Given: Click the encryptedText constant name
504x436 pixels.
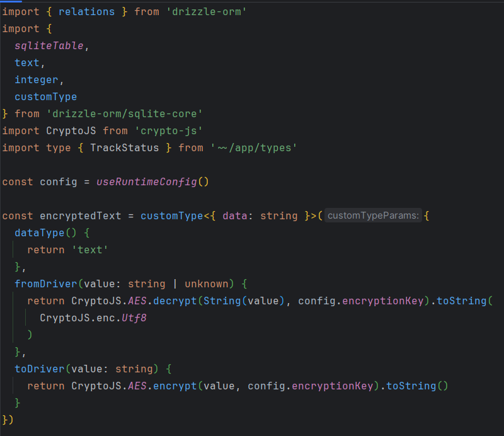Looking at the screenshot, I should [x=81, y=215].
